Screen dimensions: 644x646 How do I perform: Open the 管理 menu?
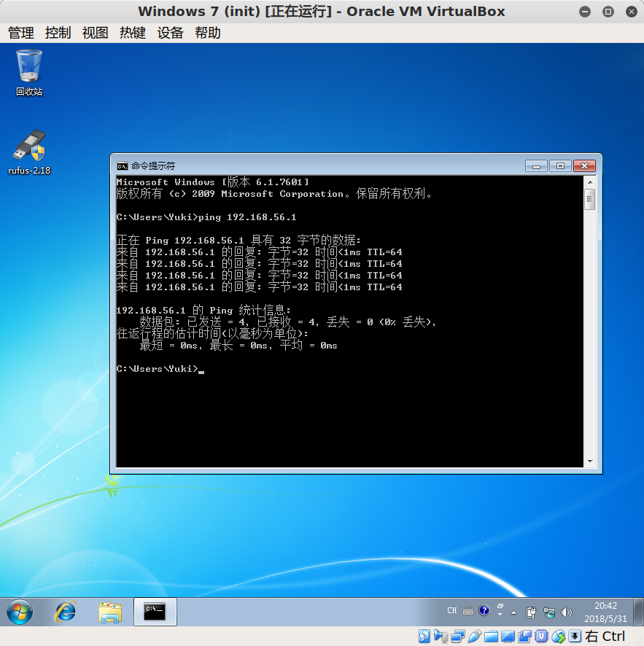pos(21,33)
